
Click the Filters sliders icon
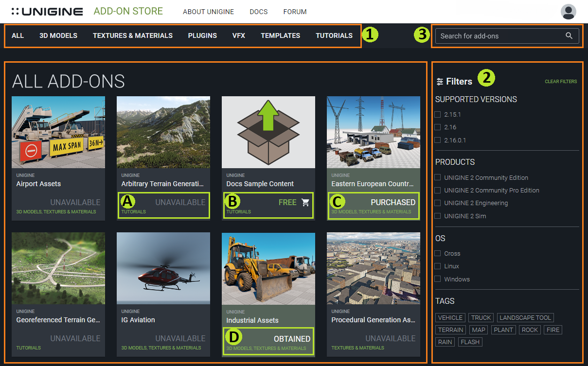[440, 82]
